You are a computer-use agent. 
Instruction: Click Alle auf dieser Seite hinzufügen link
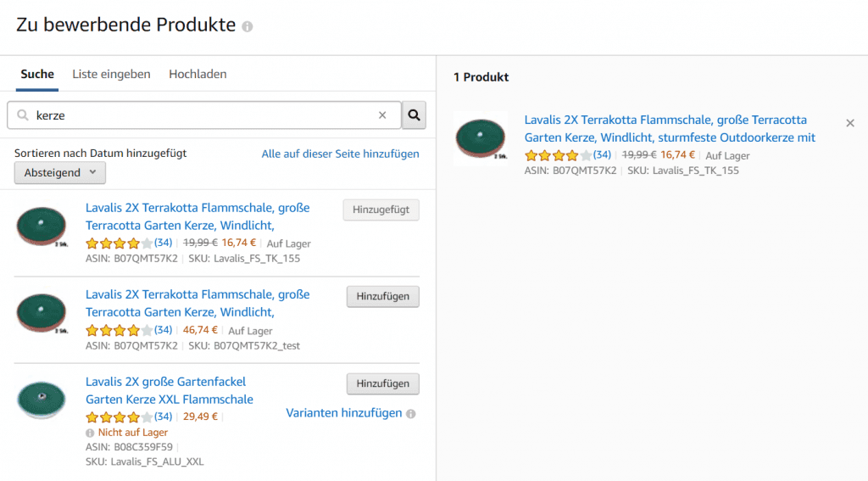pyautogui.click(x=340, y=154)
